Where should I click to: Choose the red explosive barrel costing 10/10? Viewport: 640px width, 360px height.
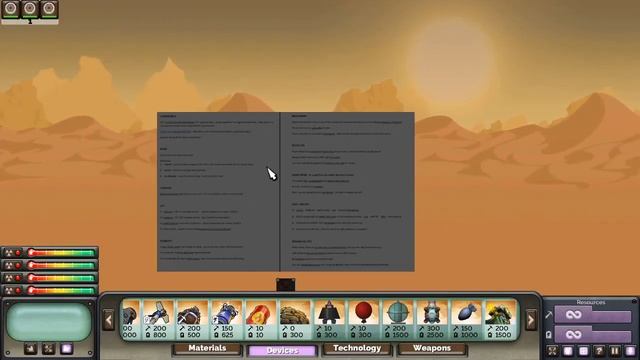pyautogui.click(x=261, y=320)
